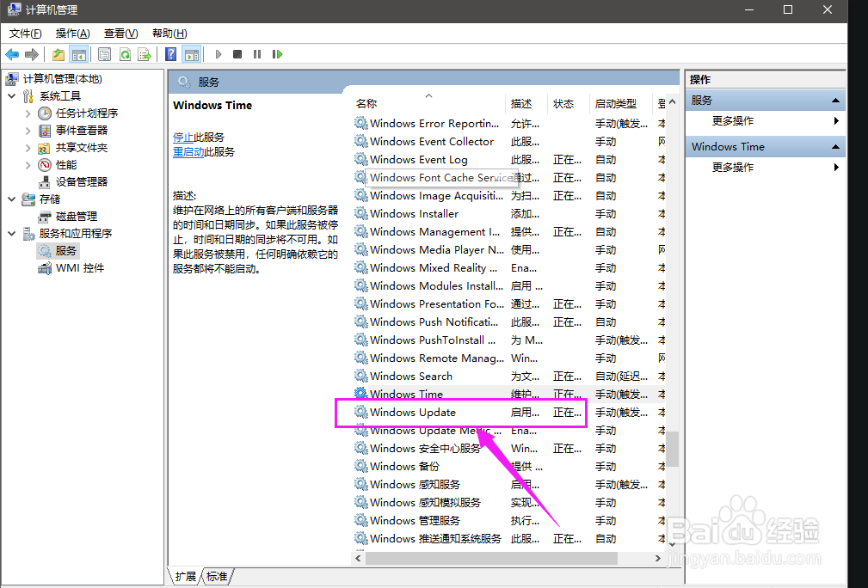Toggle the show/hide action pane icon
The image size is (868, 588).
click(x=192, y=54)
